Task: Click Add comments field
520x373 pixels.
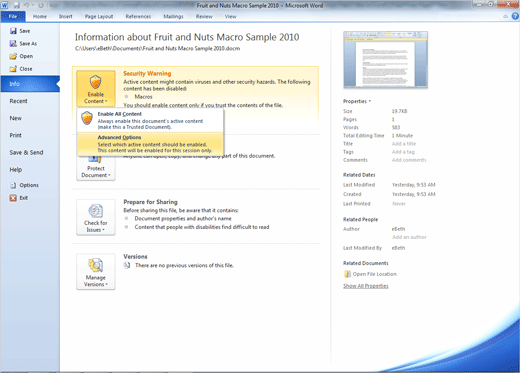Action: (409, 160)
